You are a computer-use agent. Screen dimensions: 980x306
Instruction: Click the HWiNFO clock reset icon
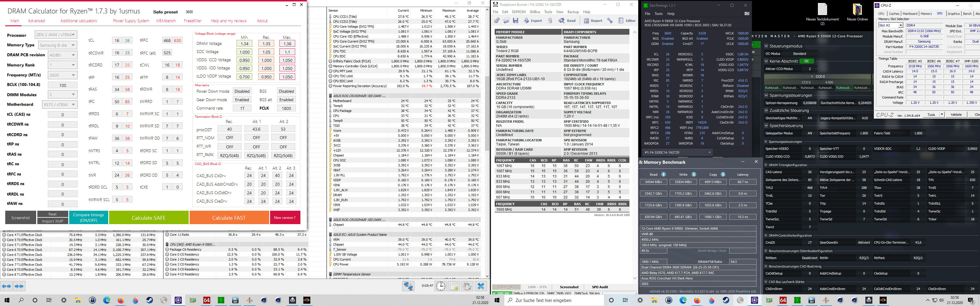point(440,286)
